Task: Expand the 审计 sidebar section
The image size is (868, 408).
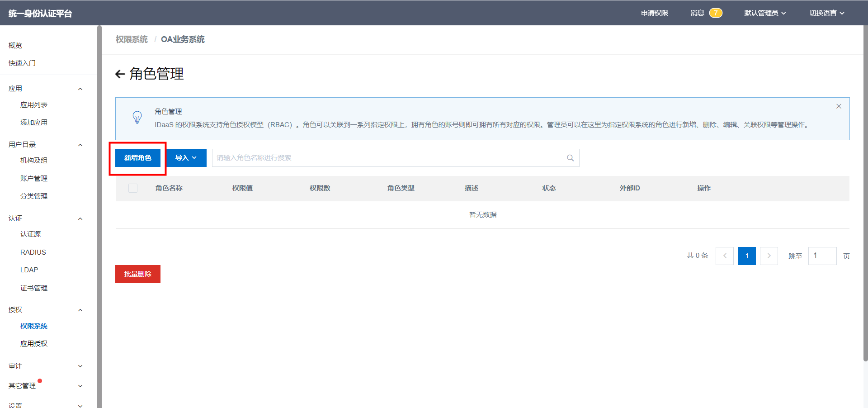Action: [80, 366]
